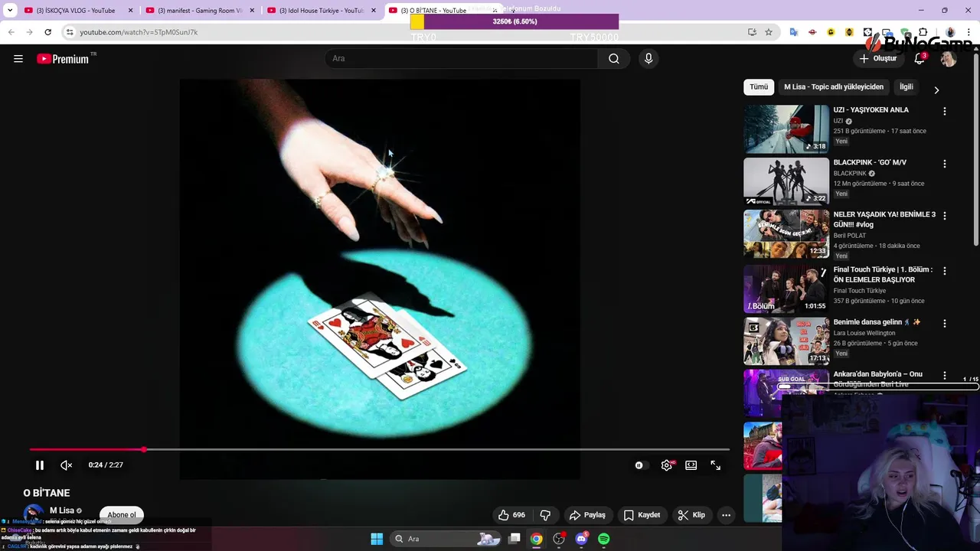Go back in browser history

click(11, 32)
